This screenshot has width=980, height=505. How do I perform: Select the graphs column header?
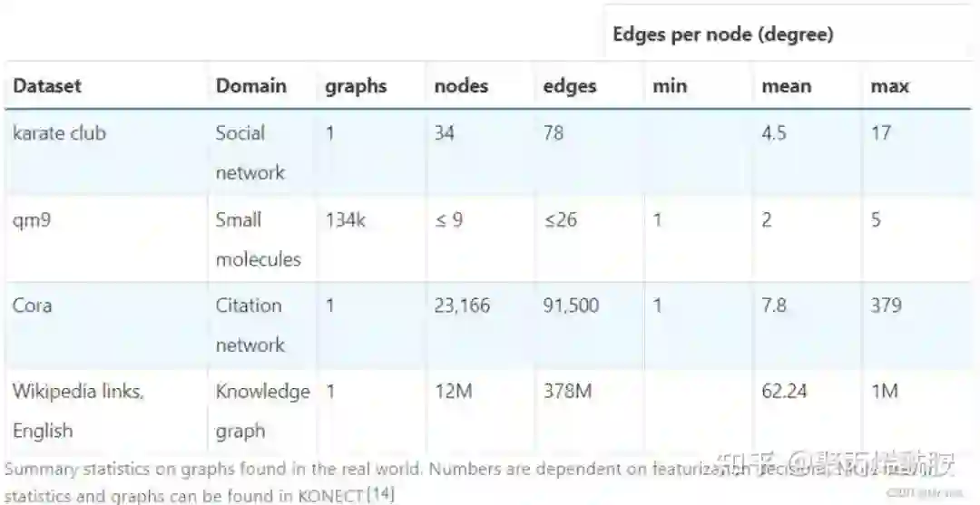click(x=356, y=86)
